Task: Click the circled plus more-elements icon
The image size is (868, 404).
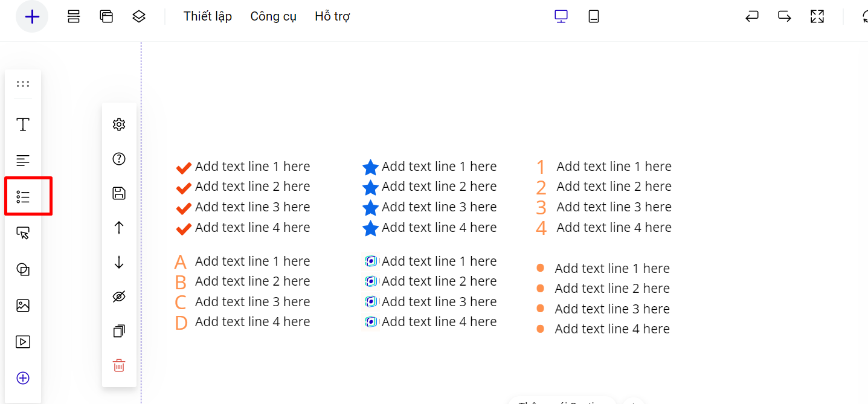Action: coord(23,378)
